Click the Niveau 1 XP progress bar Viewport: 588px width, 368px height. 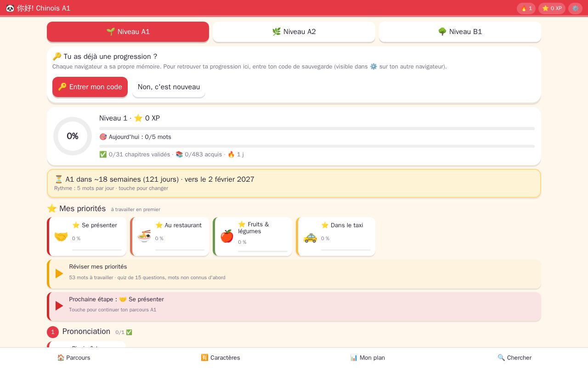317,128
